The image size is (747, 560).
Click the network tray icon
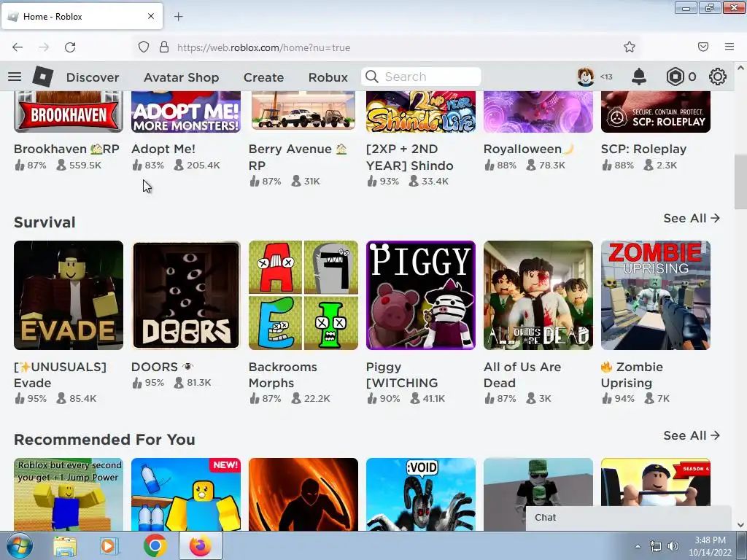point(656,546)
